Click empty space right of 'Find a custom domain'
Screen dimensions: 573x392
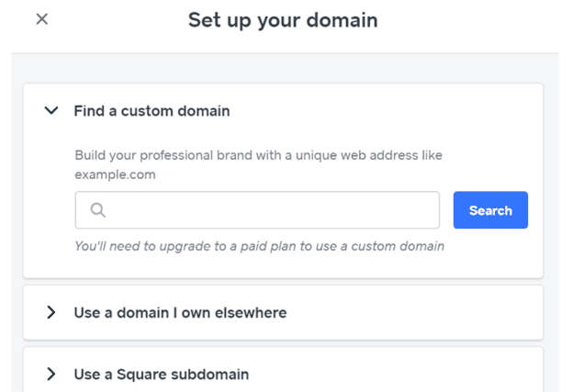point(386,111)
